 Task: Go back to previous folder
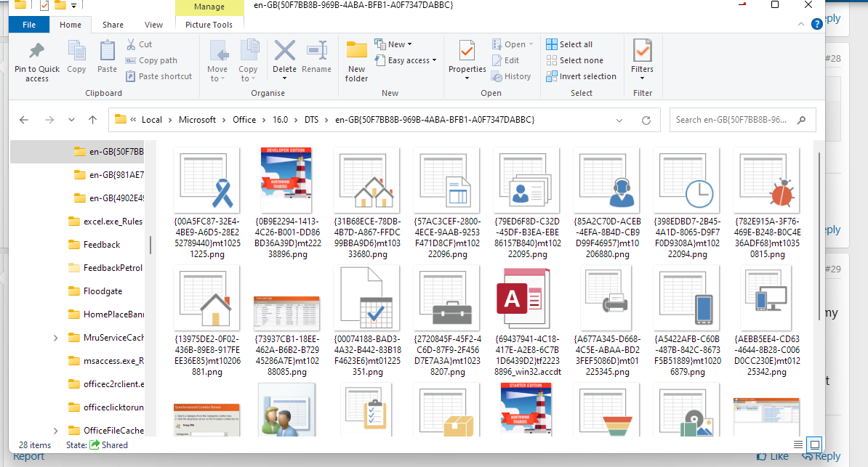click(24, 120)
